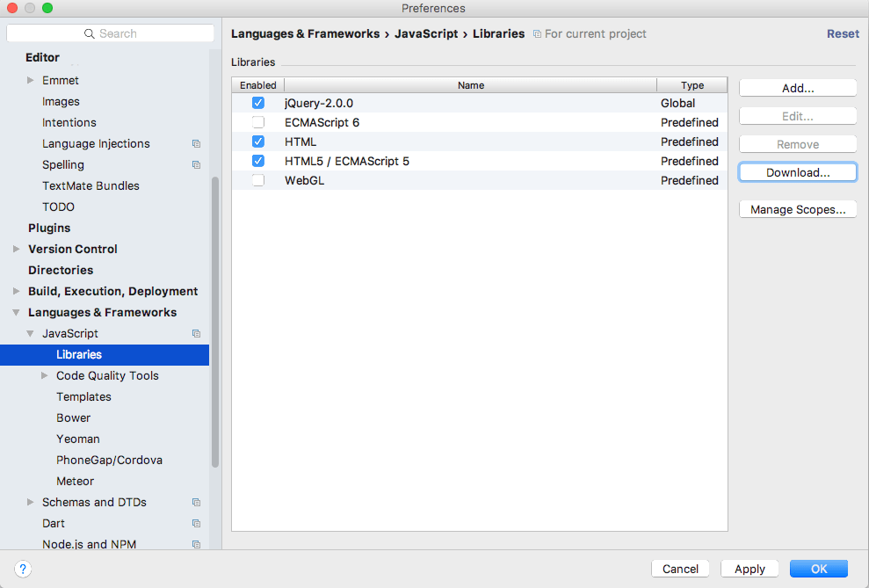Open Manage Scopes dialog
The image size is (869, 588).
pyautogui.click(x=797, y=208)
